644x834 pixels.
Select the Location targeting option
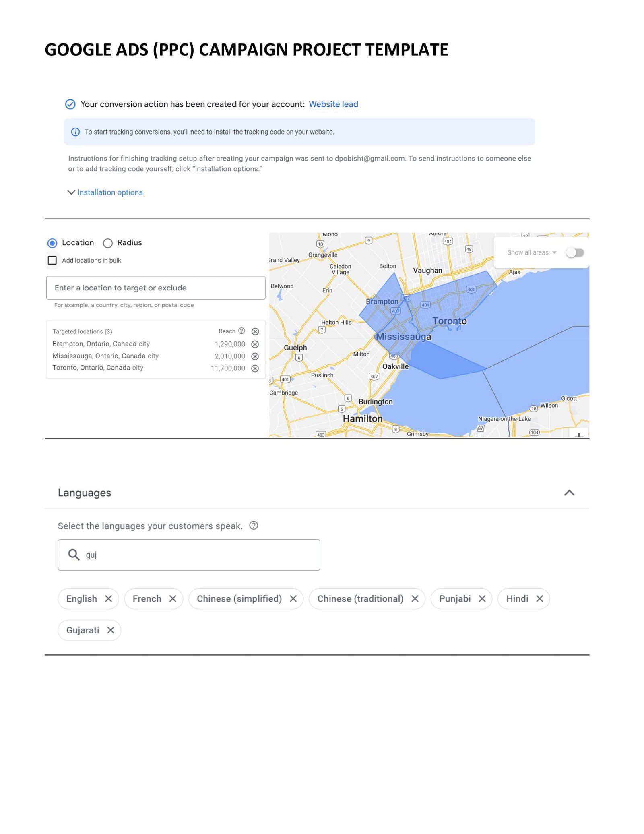(x=52, y=243)
